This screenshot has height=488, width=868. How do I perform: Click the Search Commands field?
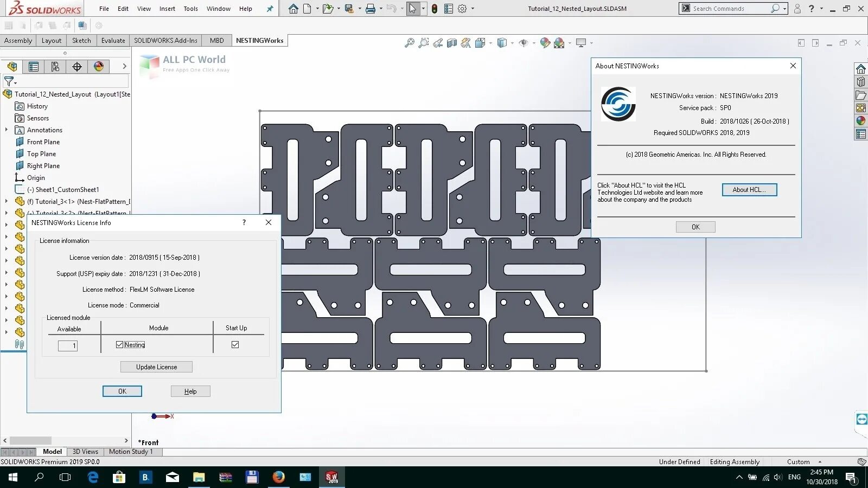tap(730, 9)
